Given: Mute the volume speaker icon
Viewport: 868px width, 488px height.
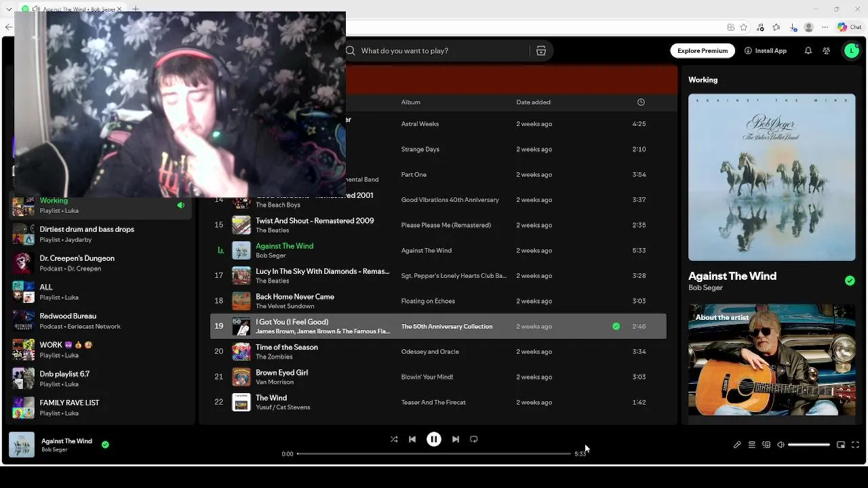Looking at the screenshot, I should 781,445.
